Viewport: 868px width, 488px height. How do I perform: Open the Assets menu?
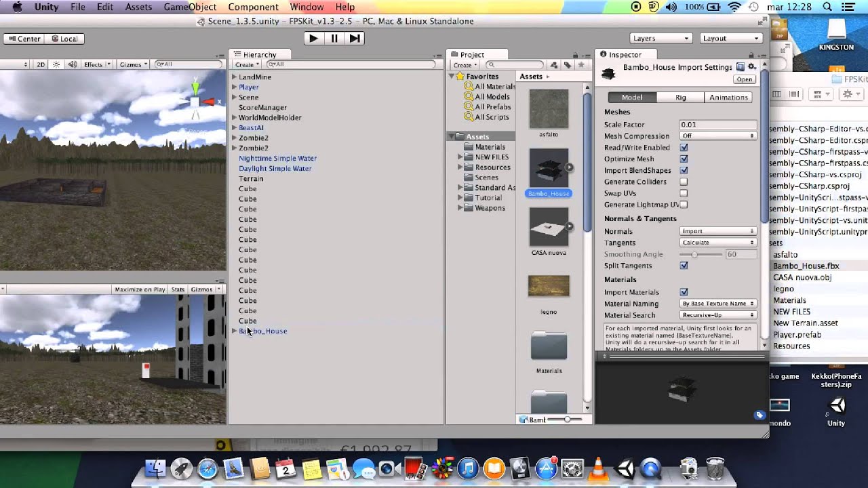tap(138, 7)
